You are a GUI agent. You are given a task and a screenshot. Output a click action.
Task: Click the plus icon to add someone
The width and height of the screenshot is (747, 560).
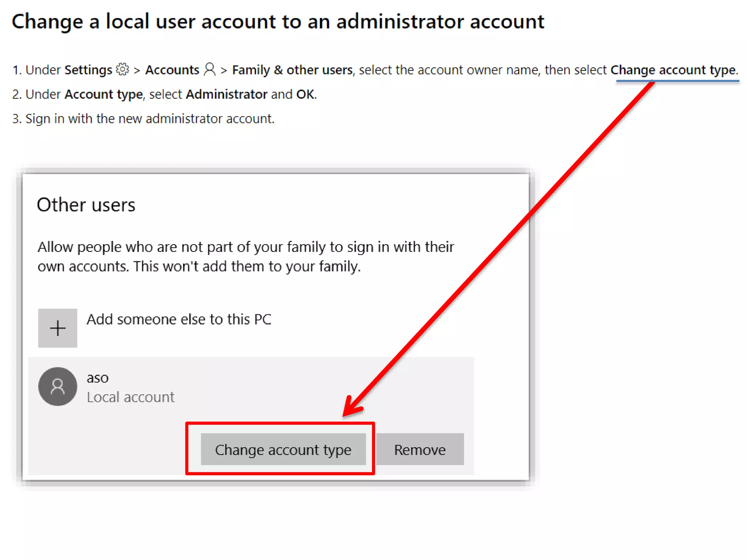[x=58, y=328]
